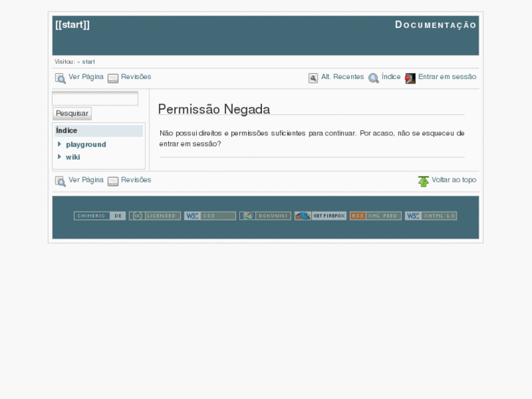Open Alt. Recentes link

[x=342, y=77]
